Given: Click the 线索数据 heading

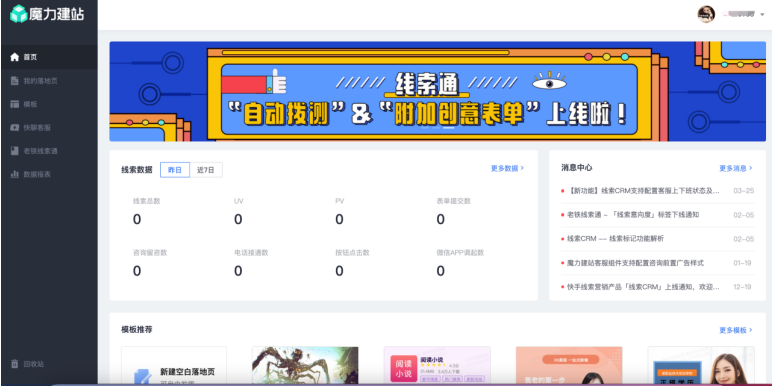Looking at the screenshot, I should 137,170.
